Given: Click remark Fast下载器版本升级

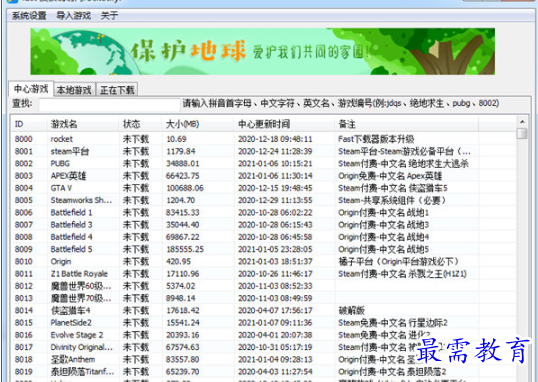Looking at the screenshot, I should pyautogui.click(x=376, y=139).
